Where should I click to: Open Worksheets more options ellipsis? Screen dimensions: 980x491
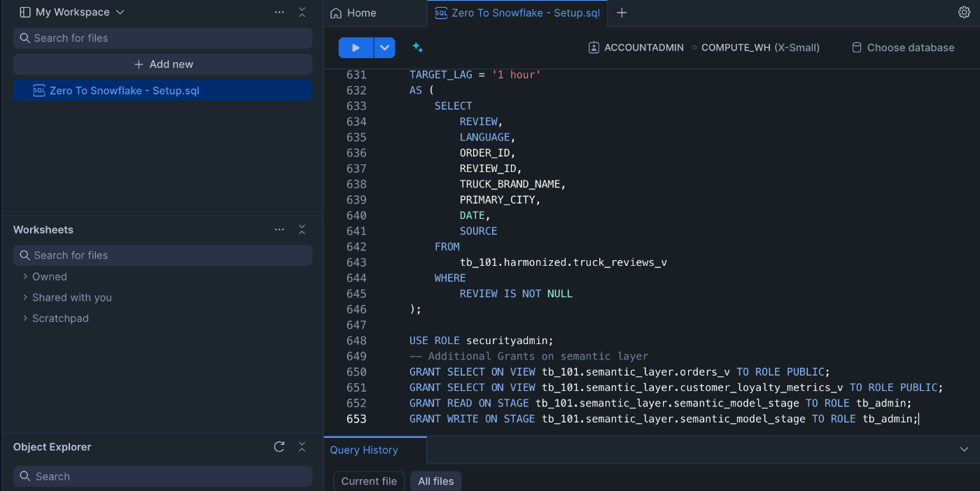[279, 229]
